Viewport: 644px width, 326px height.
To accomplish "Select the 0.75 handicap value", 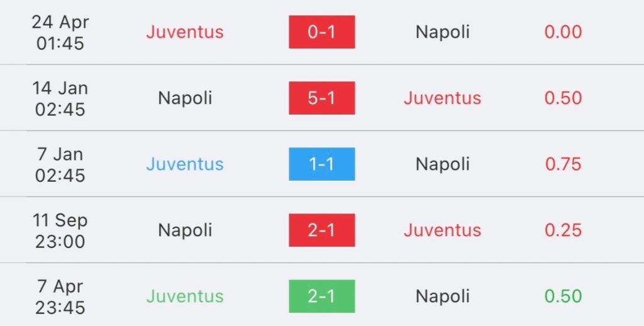I will click(563, 164).
